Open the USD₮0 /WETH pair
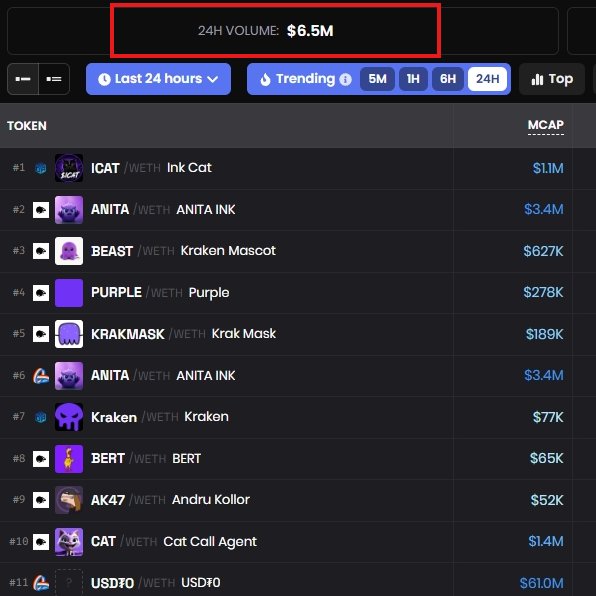The width and height of the screenshot is (596, 596). pyautogui.click(x=133, y=583)
